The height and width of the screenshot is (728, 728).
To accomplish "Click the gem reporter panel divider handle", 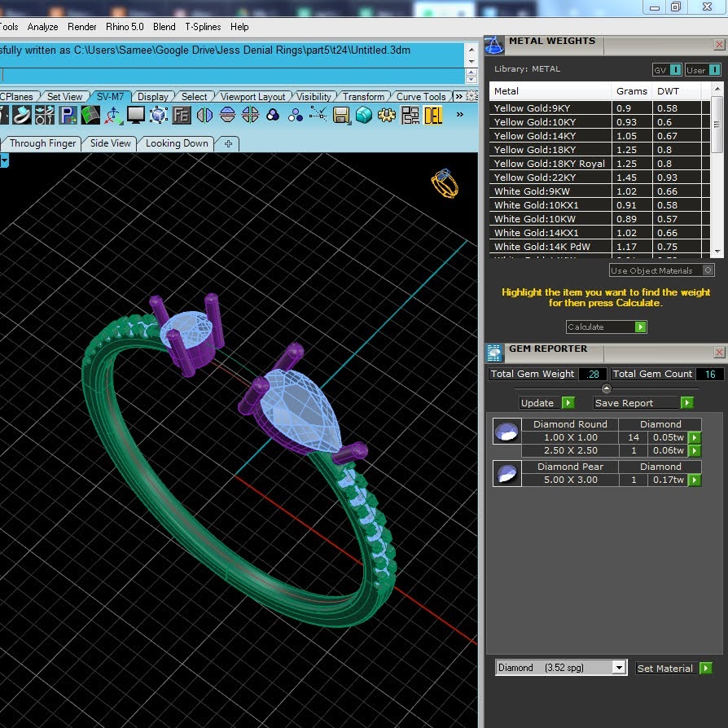I will 607,388.
